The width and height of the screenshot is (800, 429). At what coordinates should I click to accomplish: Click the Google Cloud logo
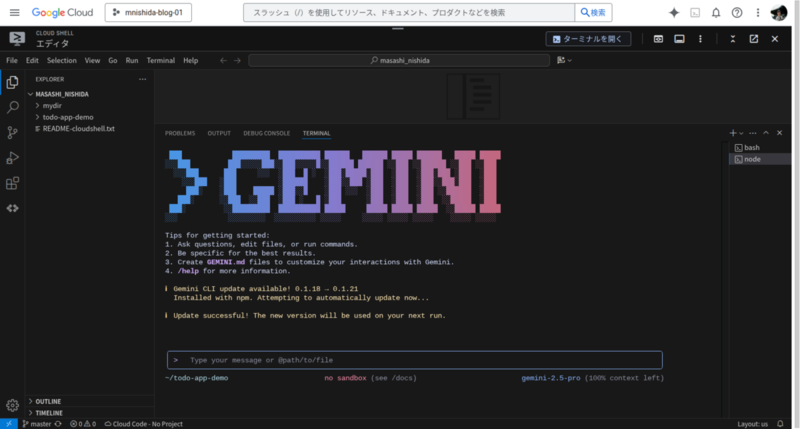[62, 12]
